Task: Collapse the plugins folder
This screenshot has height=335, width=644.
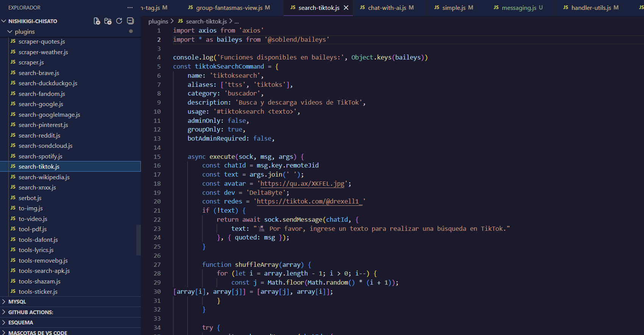Action: (x=10, y=32)
